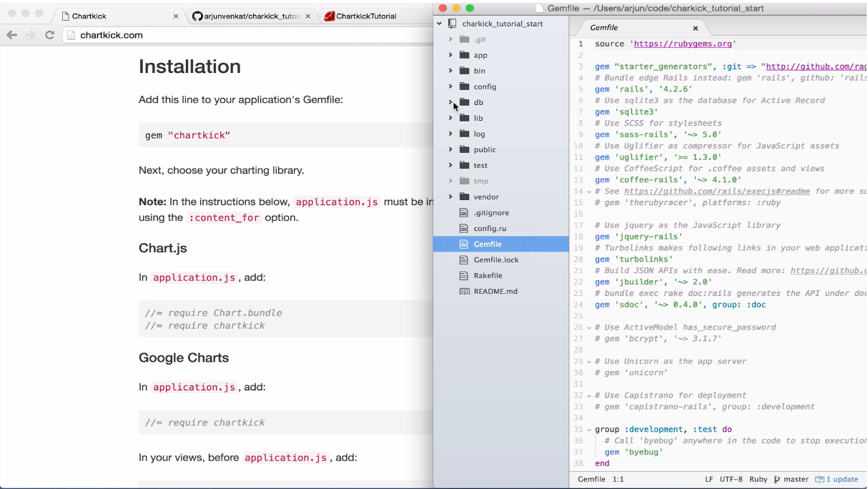This screenshot has height=489, width=868.
Task: Change the LF line ending setting
Action: coord(709,479)
